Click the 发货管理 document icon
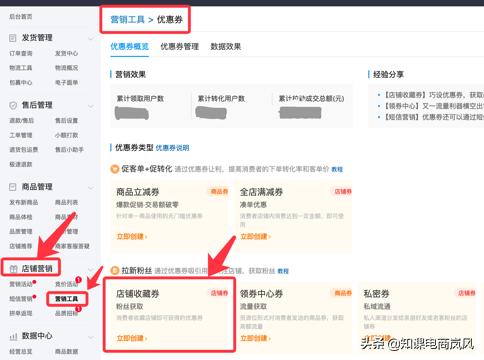Screen dimensions: 484x360 click(13, 38)
